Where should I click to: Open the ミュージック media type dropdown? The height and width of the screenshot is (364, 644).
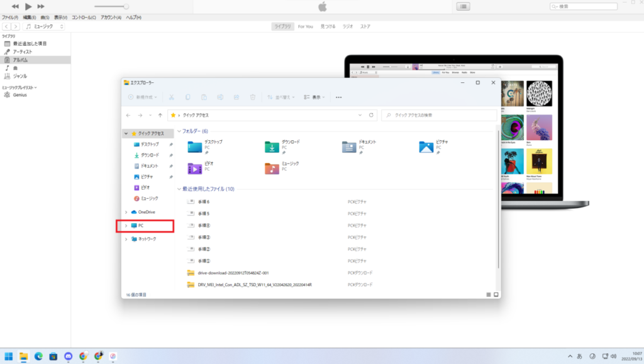pos(45,26)
